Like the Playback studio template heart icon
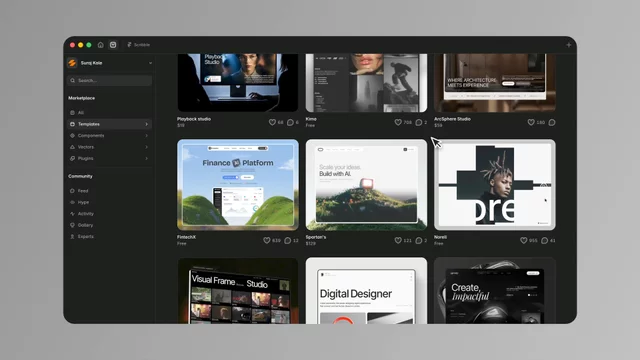 272,122
